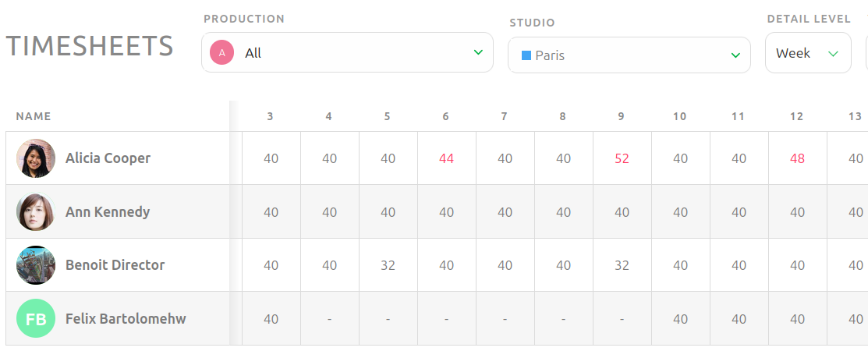Click the pink 'A' production icon
The width and height of the screenshot is (868, 351).
click(222, 53)
